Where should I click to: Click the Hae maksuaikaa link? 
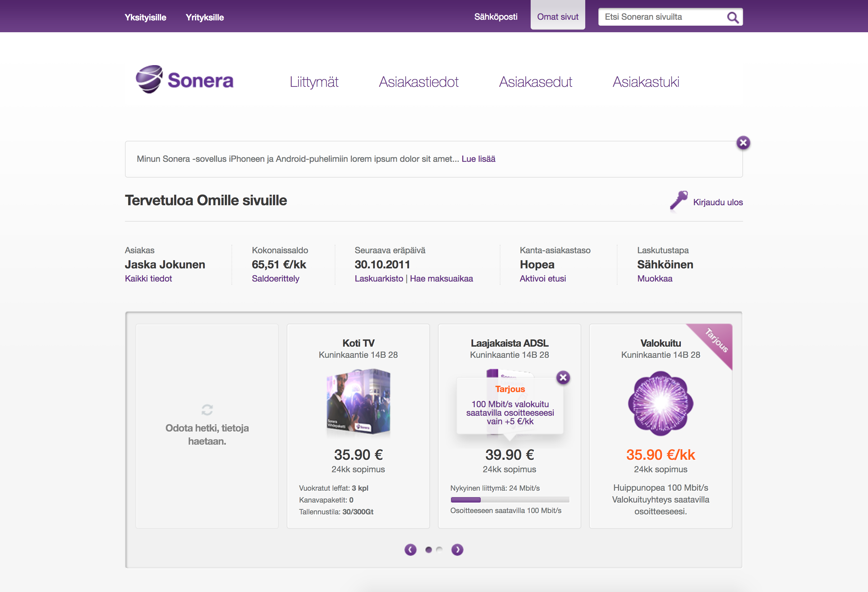coord(441,279)
